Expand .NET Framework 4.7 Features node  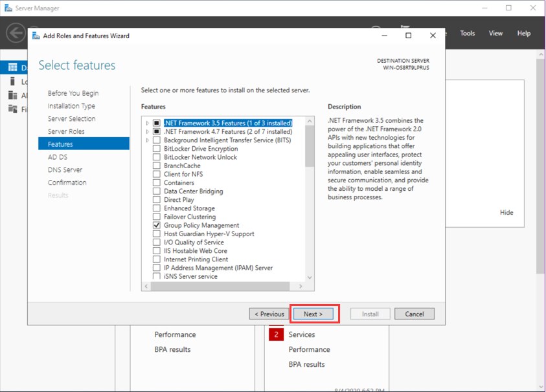click(148, 131)
